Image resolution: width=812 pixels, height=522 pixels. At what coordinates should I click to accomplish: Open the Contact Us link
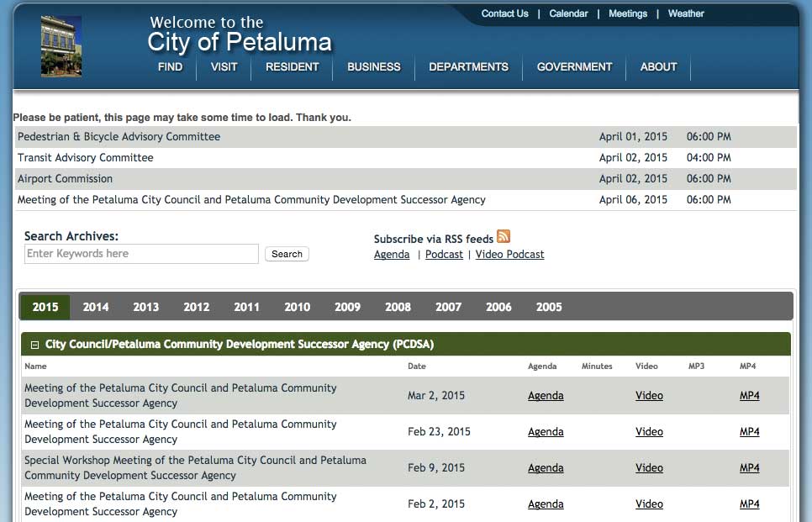(x=505, y=13)
